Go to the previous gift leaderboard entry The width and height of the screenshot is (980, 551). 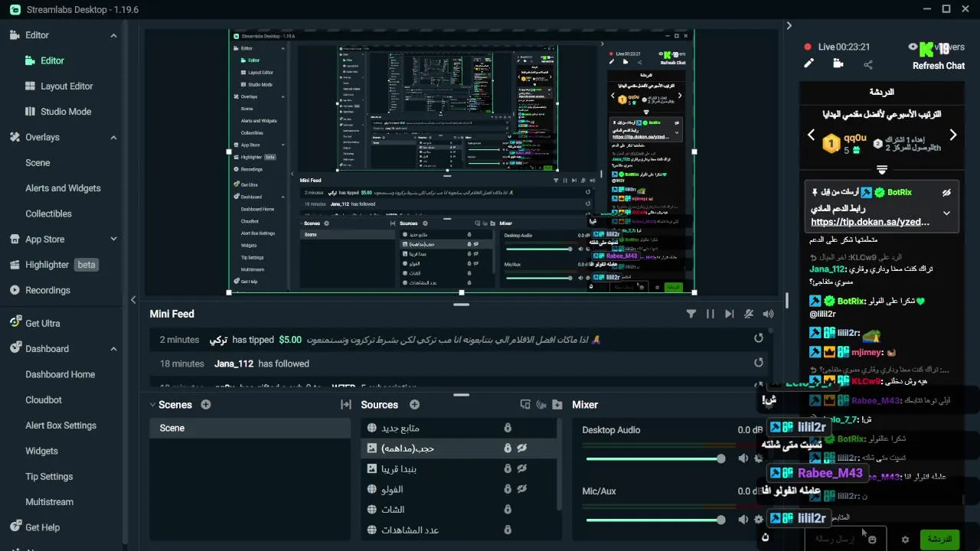[812, 135]
